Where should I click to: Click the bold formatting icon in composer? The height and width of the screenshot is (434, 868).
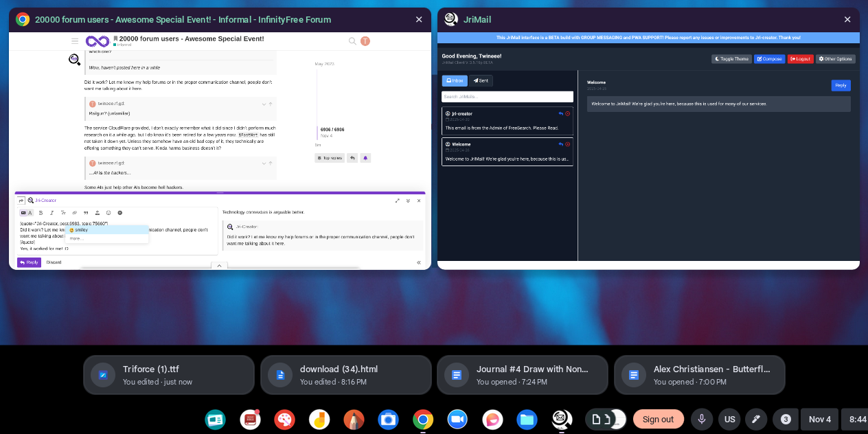tap(41, 213)
